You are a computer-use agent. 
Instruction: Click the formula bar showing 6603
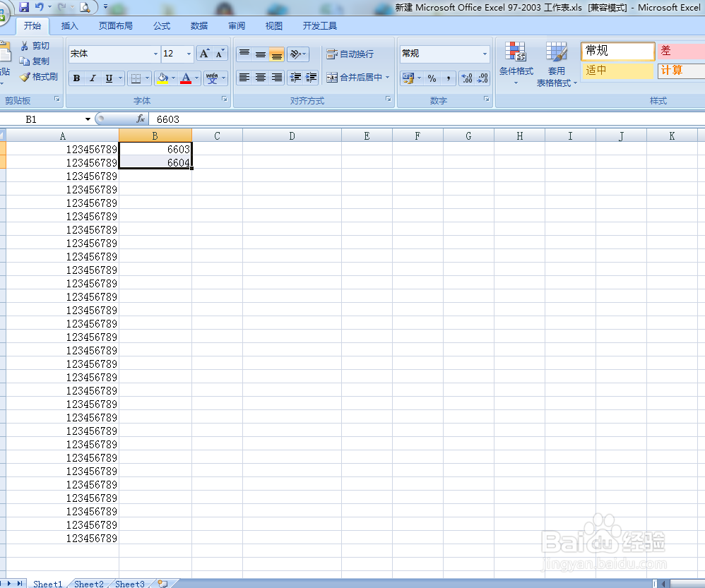point(427,119)
